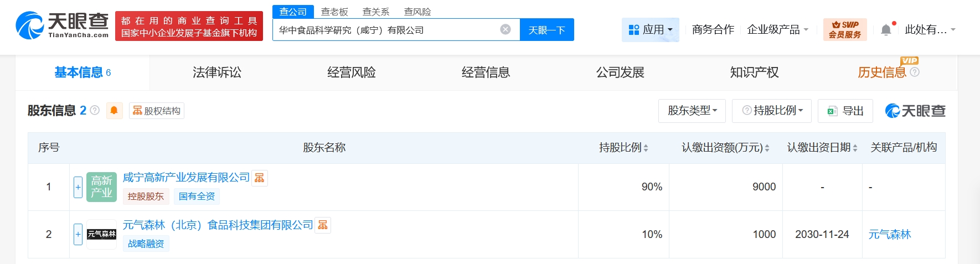Open the 股东类型 filter dropdown
This screenshot has height=264, width=980.
pos(692,111)
